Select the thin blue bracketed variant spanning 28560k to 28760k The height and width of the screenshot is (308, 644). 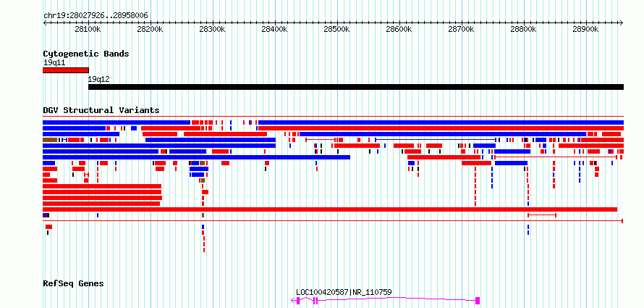(x=435, y=140)
